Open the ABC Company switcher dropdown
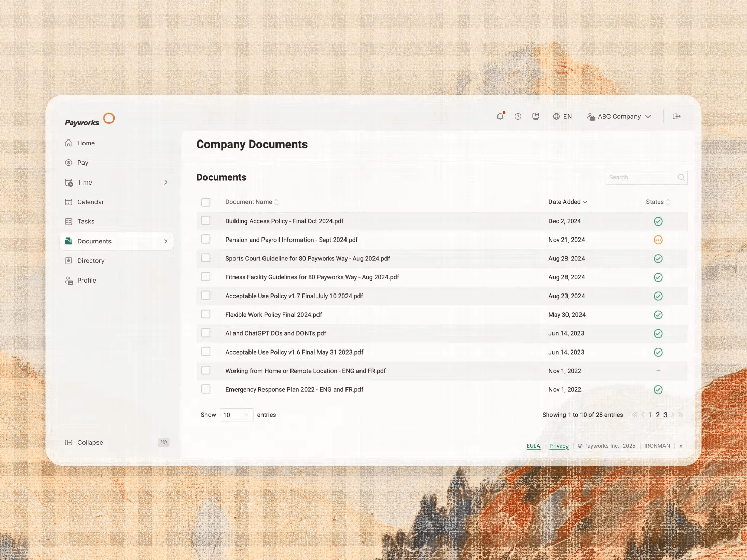Viewport: 747px width, 560px height. [x=619, y=117]
